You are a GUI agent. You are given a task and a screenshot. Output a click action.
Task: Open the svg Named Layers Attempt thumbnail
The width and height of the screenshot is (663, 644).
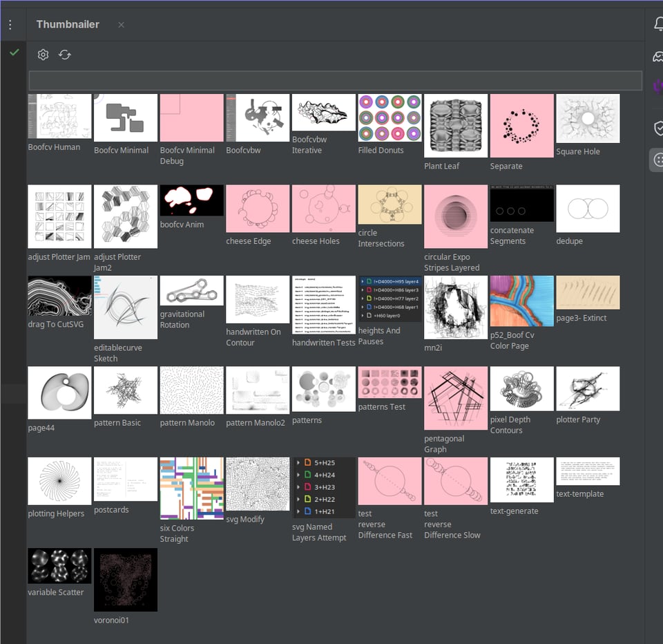(324, 488)
